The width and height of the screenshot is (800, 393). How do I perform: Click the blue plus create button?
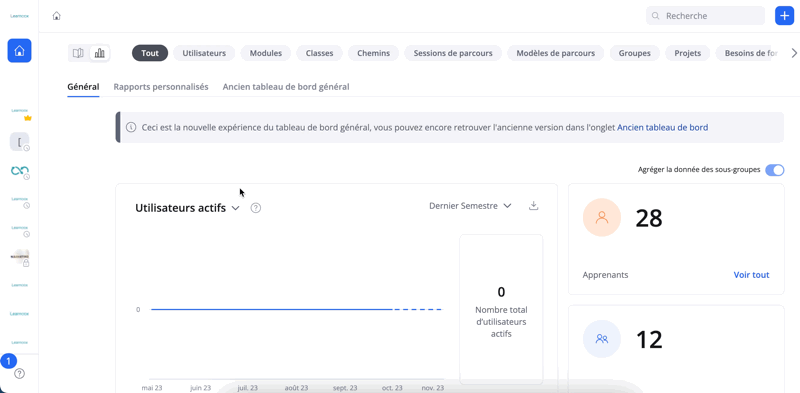tap(784, 16)
